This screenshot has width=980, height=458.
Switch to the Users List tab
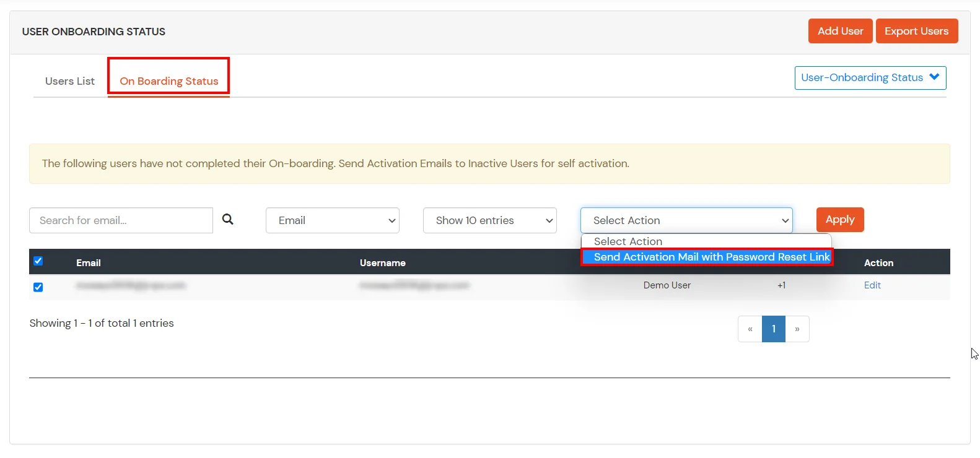tap(70, 81)
